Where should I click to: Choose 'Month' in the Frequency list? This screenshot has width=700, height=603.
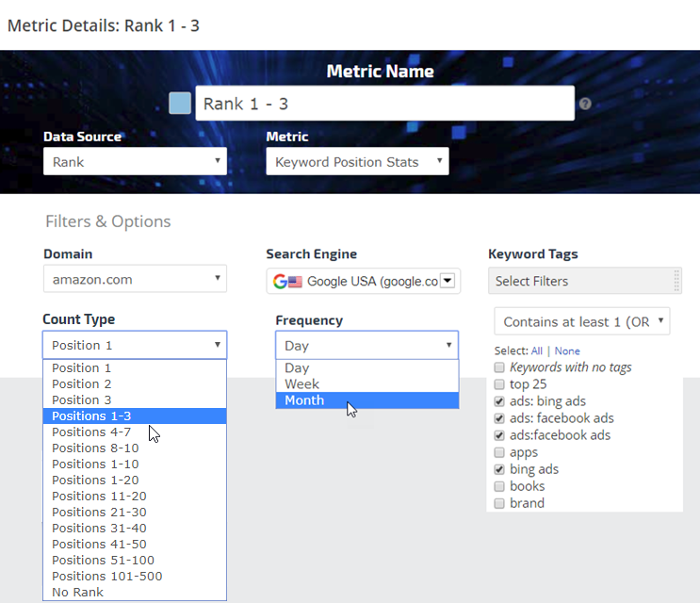pyautogui.click(x=304, y=400)
